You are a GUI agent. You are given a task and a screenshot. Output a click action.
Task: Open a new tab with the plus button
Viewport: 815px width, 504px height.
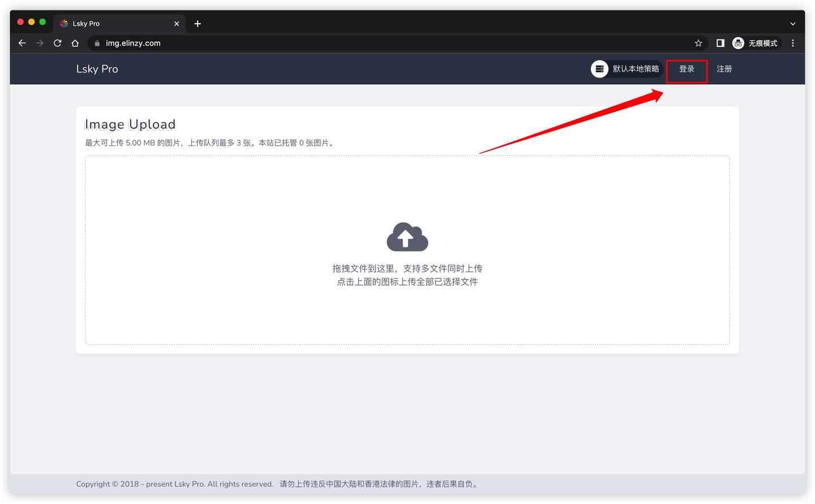pyautogui.click(x=197, y=24)
